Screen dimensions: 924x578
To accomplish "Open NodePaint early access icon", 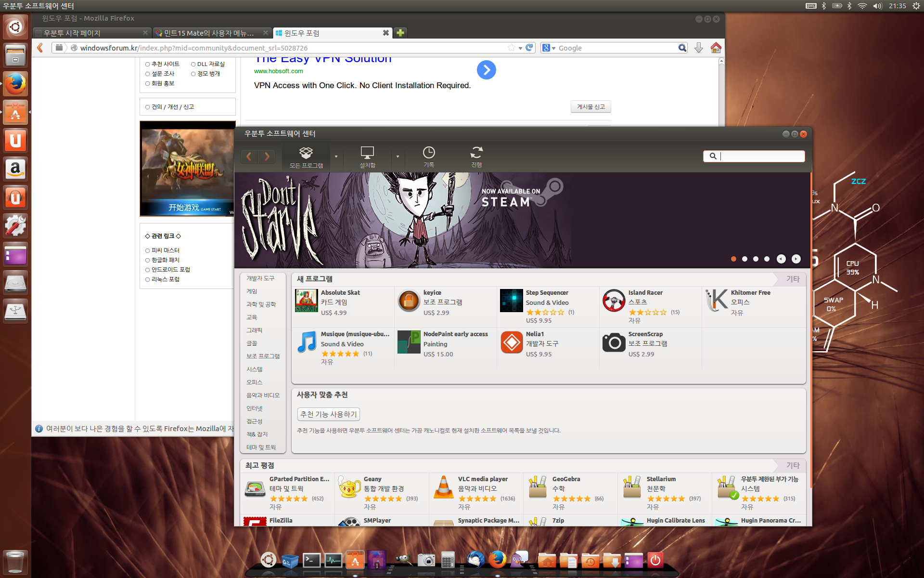I will [x=409, y=342].
